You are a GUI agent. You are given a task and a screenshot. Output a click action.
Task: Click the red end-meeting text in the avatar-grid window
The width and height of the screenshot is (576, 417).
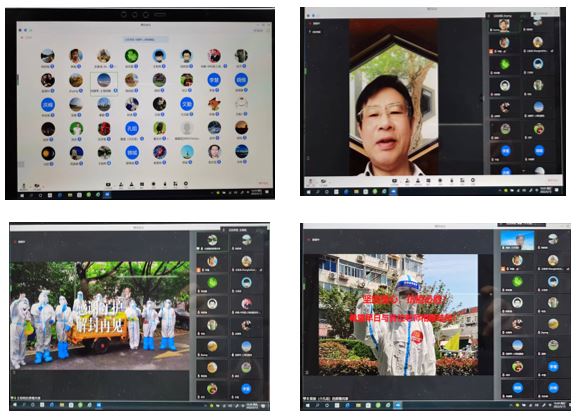263,182
